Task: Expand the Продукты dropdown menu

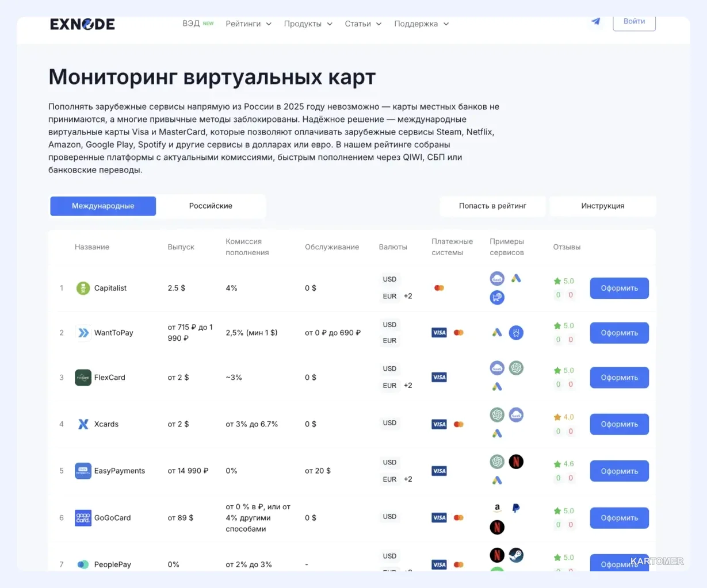Action: pos(308,24)
